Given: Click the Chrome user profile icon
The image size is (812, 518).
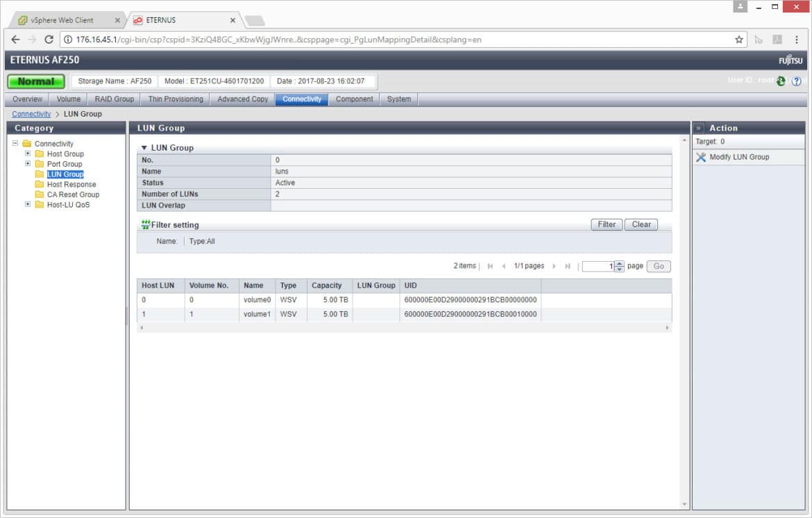Looking at the screenshot, I should (740, 6).
